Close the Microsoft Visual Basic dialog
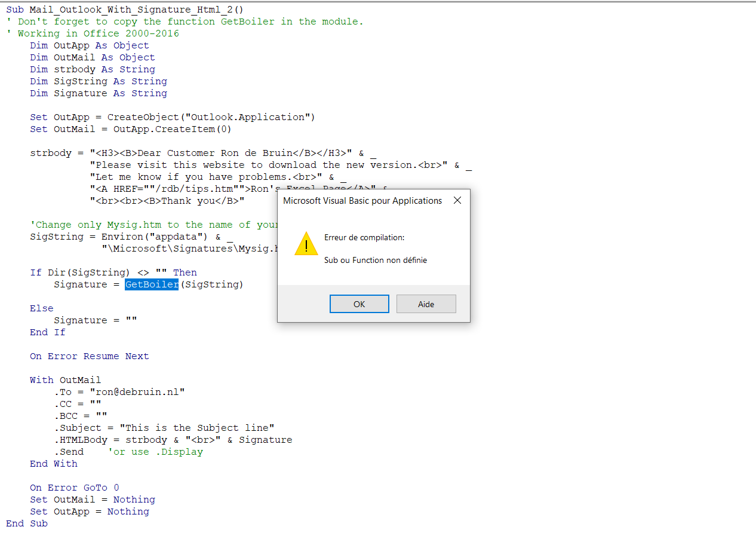 click(x=457, y=201)
